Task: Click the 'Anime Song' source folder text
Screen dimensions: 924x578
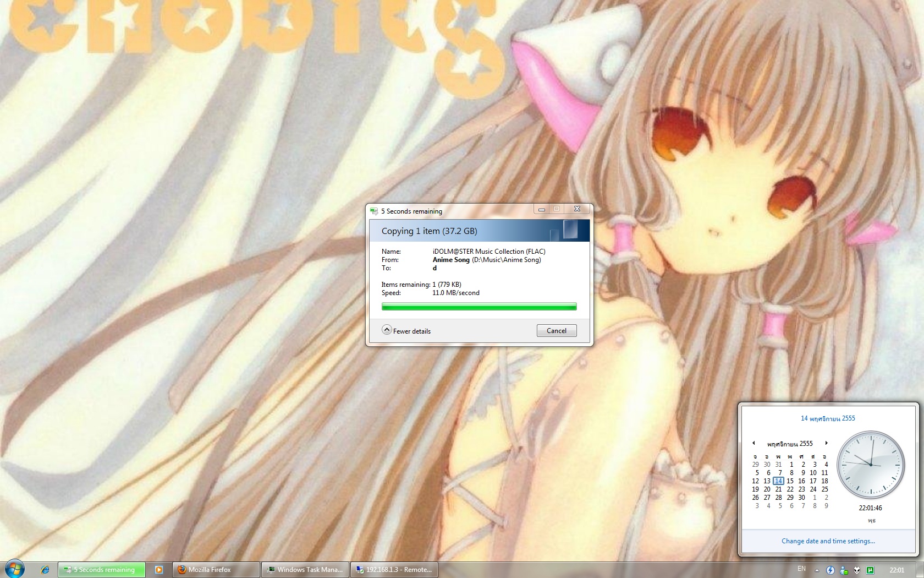Action: click(x=451, y=260)
